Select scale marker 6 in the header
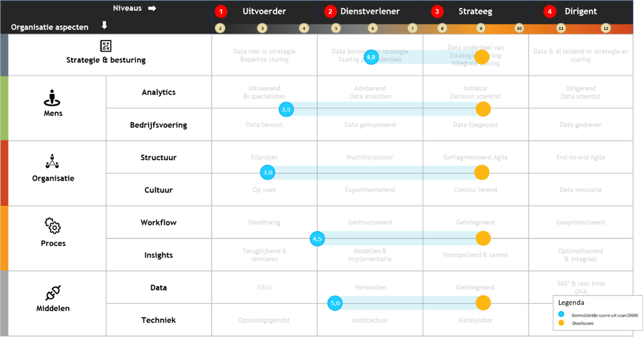The width and height of the screenshot is (644, 337). coord(372,28)
